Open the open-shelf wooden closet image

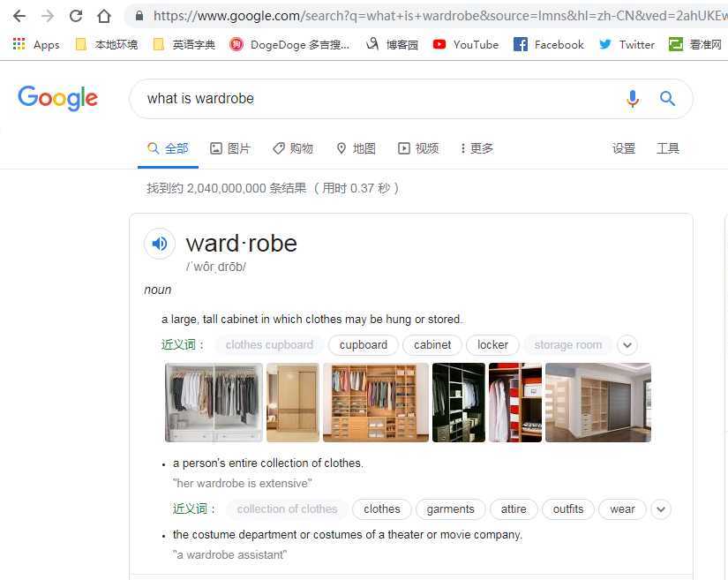click(x=376, y=403)
